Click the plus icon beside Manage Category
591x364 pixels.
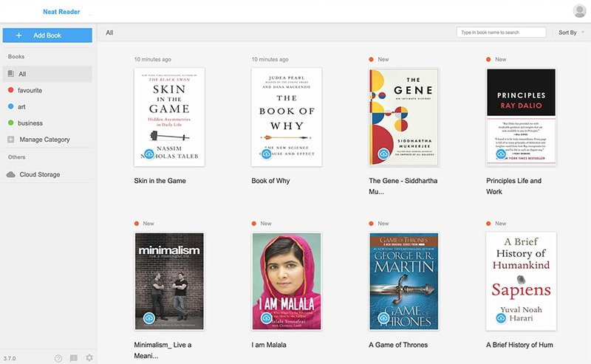point(11,140)
